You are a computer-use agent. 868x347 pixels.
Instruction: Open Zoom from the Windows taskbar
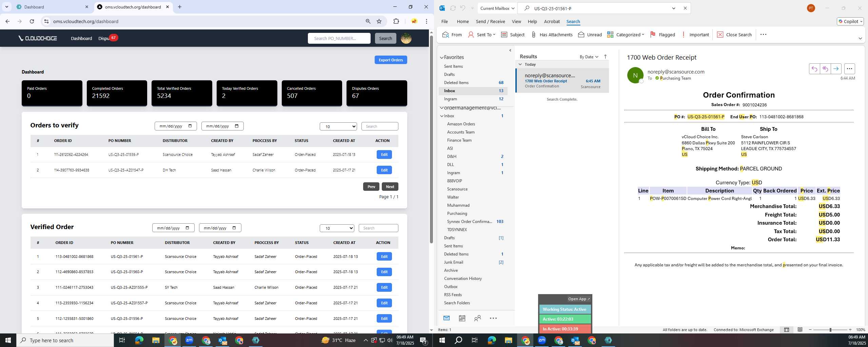(189, 340)
